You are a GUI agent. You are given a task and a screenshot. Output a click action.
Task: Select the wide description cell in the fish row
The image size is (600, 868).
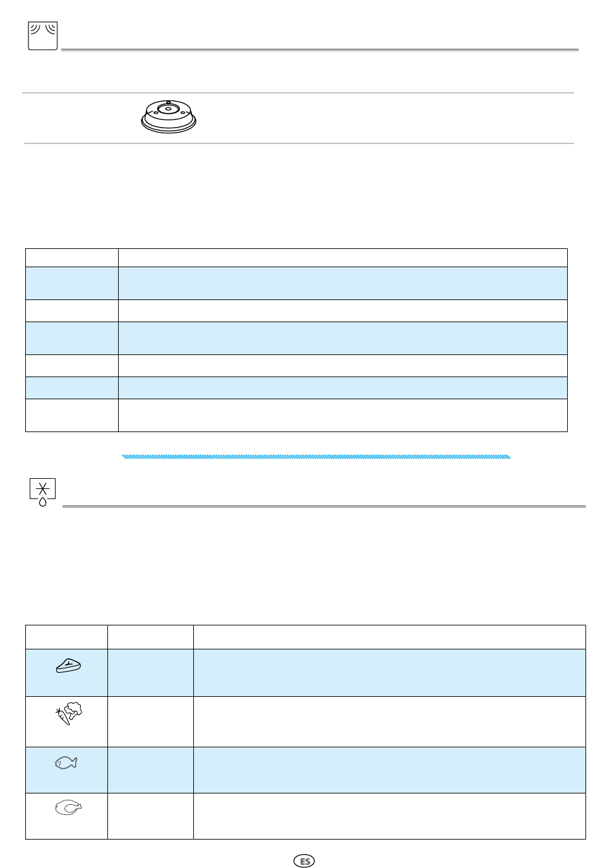point(390,770)
